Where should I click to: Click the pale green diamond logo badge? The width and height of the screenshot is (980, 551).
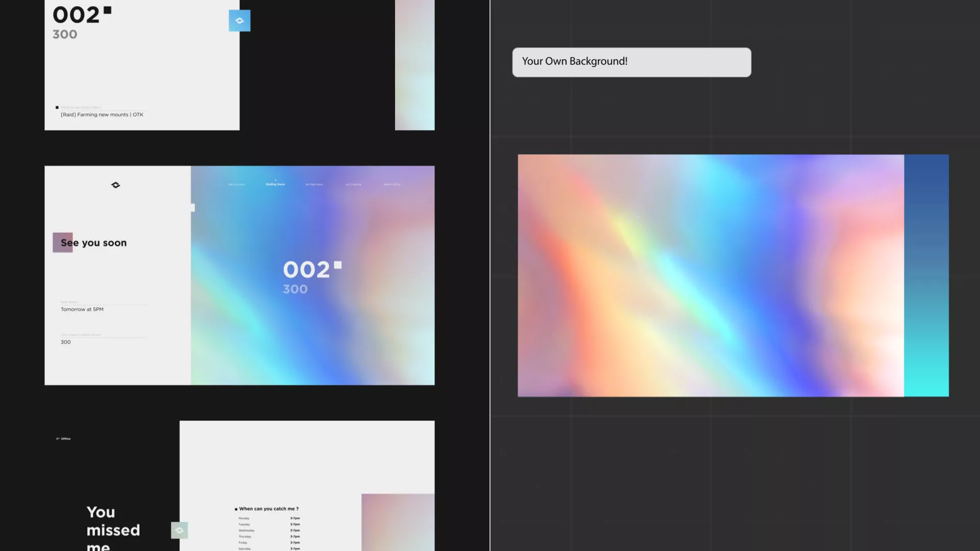point(179,530)
